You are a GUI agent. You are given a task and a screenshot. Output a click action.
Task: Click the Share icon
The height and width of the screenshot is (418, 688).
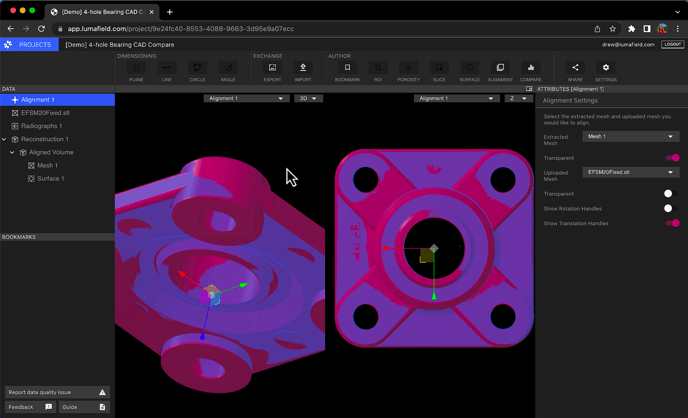575,71
